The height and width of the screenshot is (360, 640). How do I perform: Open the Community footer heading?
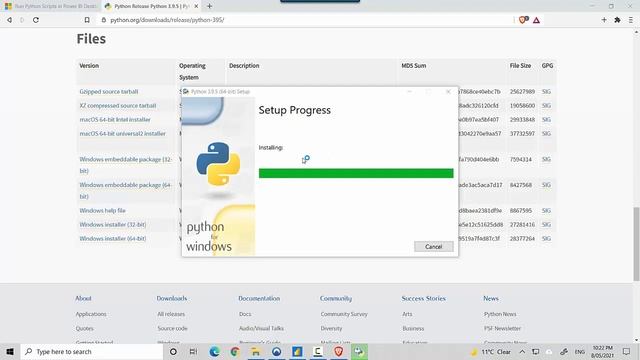point(336,298)
